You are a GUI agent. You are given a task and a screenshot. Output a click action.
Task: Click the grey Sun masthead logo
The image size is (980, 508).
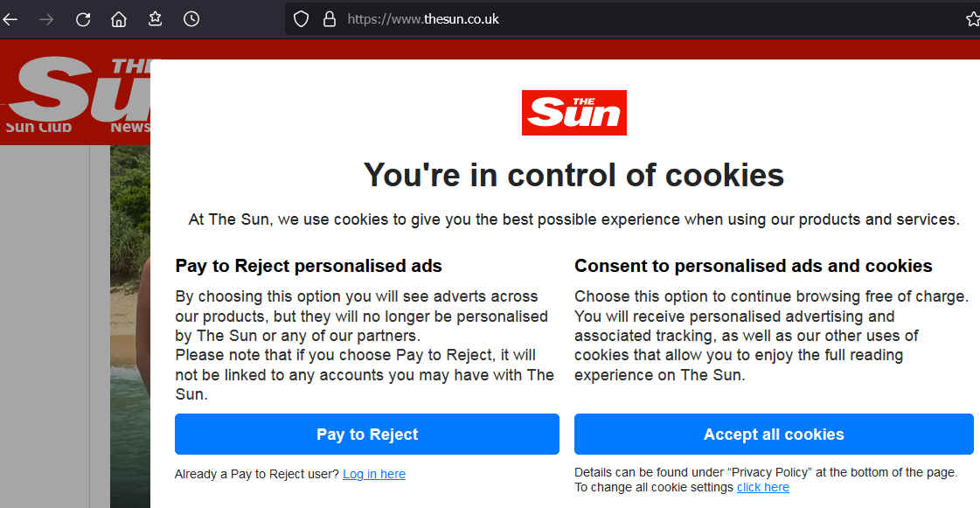click(x=79, y=87)
